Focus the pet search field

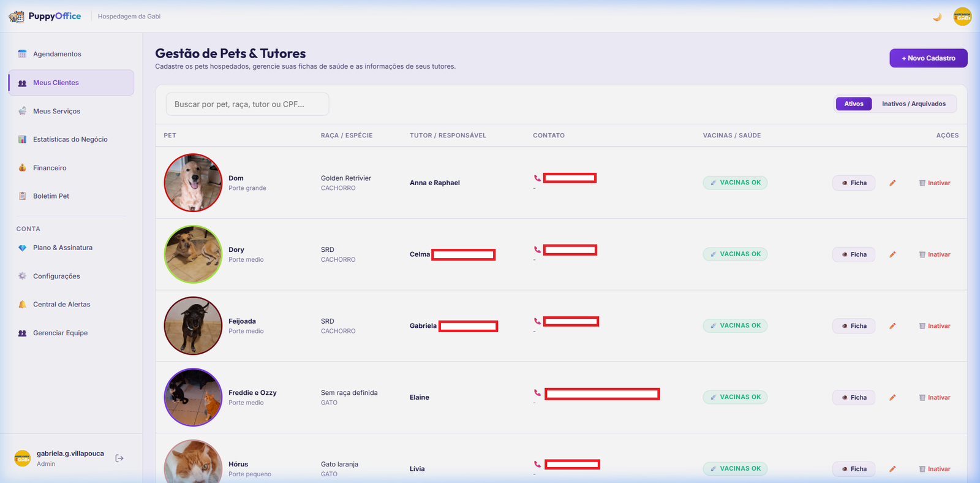pyautogui.click(x=247, y=104)
